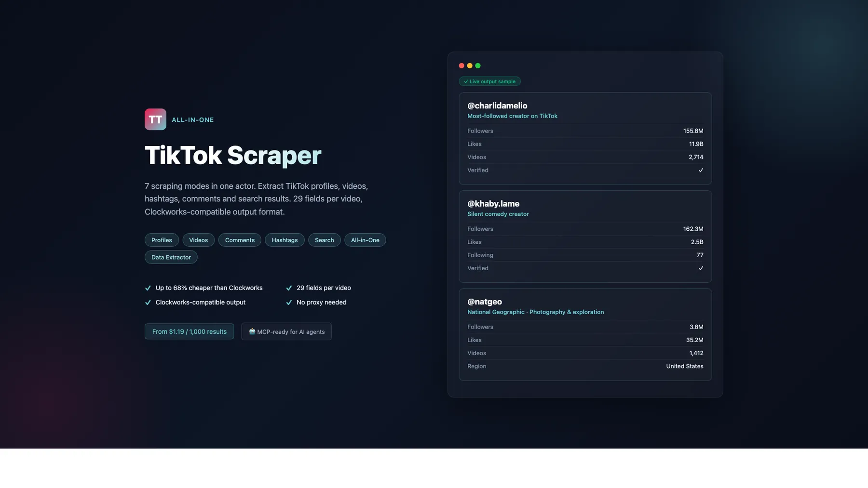Click Most-followed creator on TikTok subtitle
The image size is (868, 488).
click(x=512, y=116)
